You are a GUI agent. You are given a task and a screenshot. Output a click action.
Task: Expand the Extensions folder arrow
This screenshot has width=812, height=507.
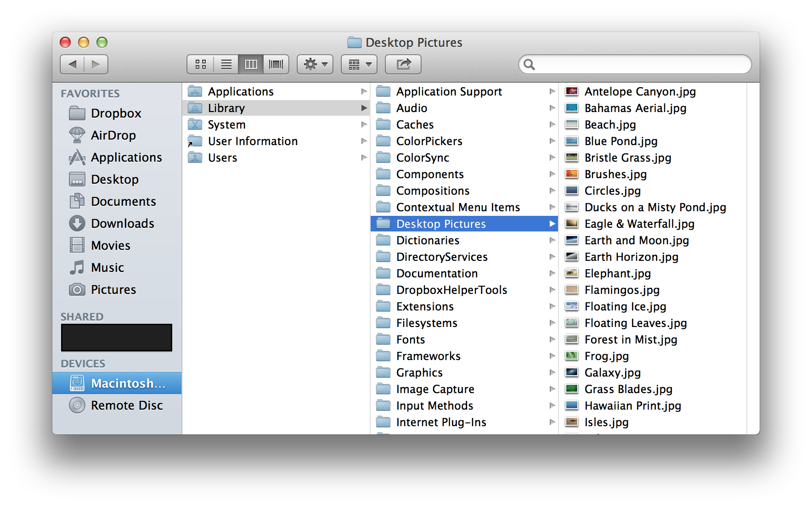point(552,306)
